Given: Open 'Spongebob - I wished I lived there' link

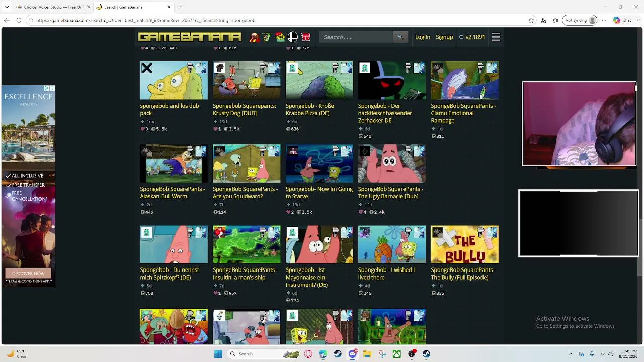Looking at the screenshot, I should point(386,274).
